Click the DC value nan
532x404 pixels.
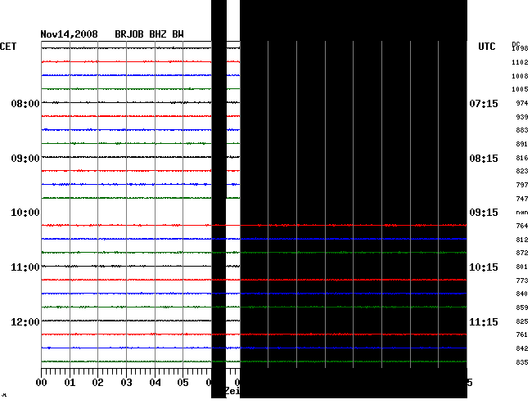(522, 213)
